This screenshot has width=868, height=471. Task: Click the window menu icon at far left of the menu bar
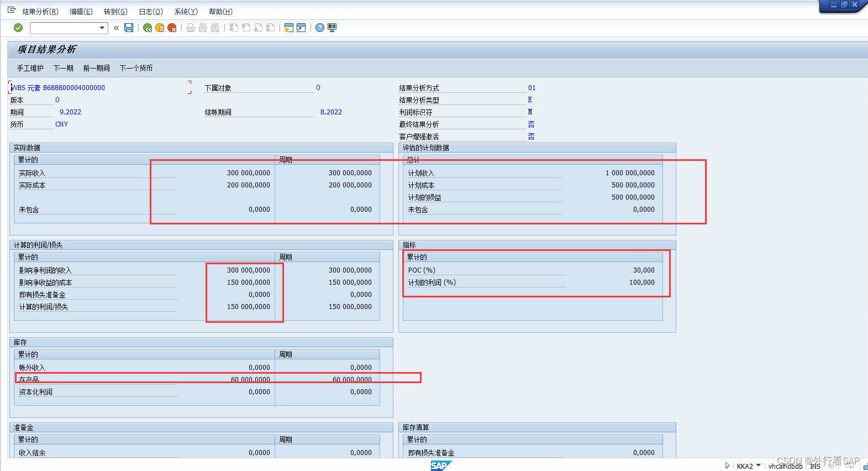(12, 11)
